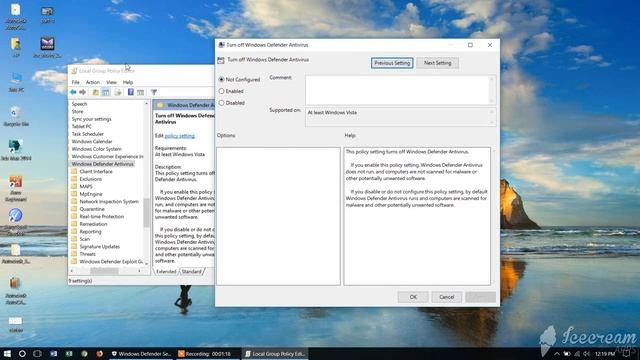Select Windows Defender Exploit Guard folder
Image resolution: width=640 pixels, height=360 pixels.
coord(111,262)
